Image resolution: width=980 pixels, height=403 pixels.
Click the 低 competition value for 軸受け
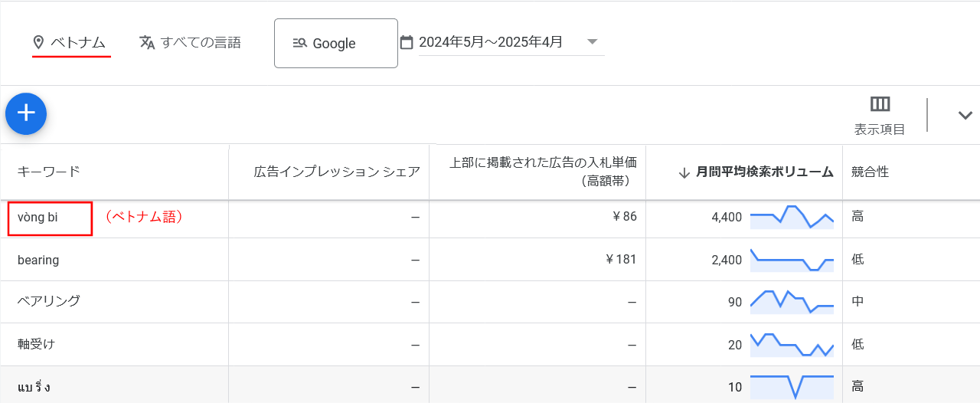pos(857,345)
